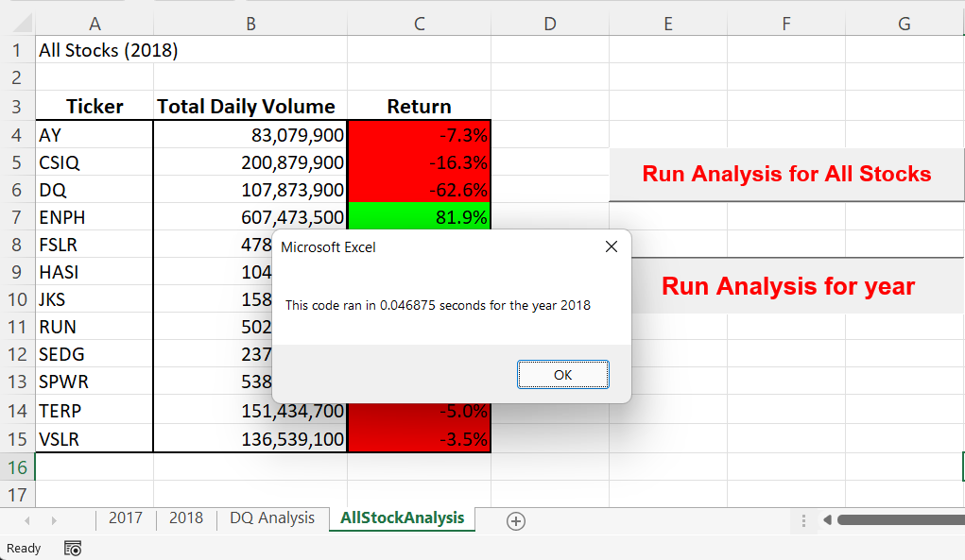The height and width of the screenshot is (560, 965).
Task: Switch to the 2017 sheet tab
Action: pyautogui.click(x=126, y=518)
